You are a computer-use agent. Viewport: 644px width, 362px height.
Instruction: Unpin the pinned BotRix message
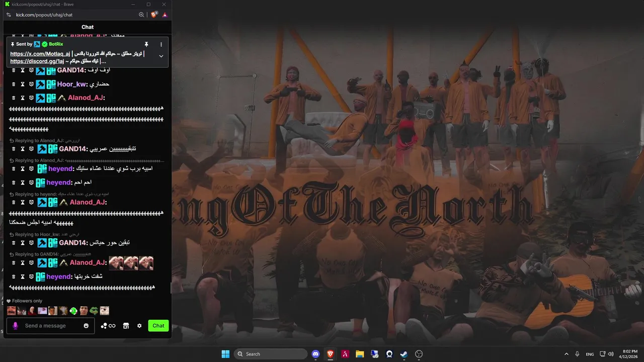[x=146, y=44]
